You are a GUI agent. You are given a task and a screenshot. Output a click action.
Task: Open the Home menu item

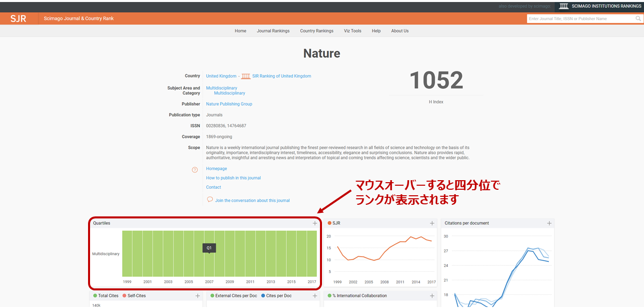click(240, 31)
